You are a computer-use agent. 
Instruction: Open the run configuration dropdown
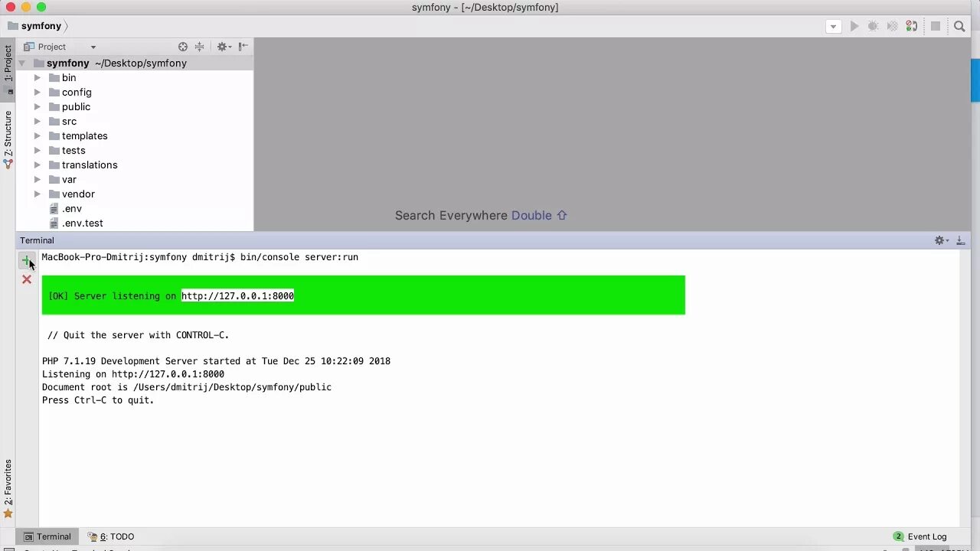[x=834, y=26]
